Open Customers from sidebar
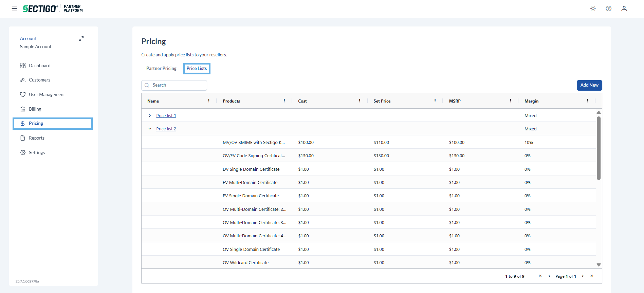 pos(39,80)
